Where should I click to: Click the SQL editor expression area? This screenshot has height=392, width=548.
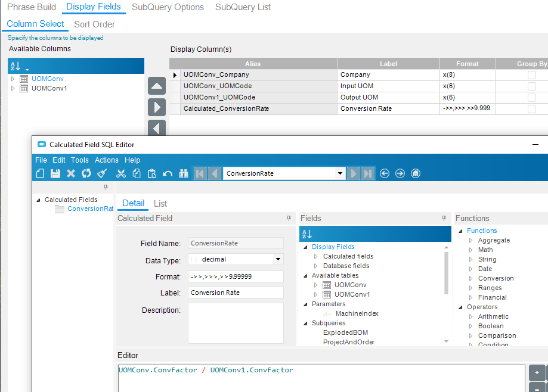coord(321,378)
